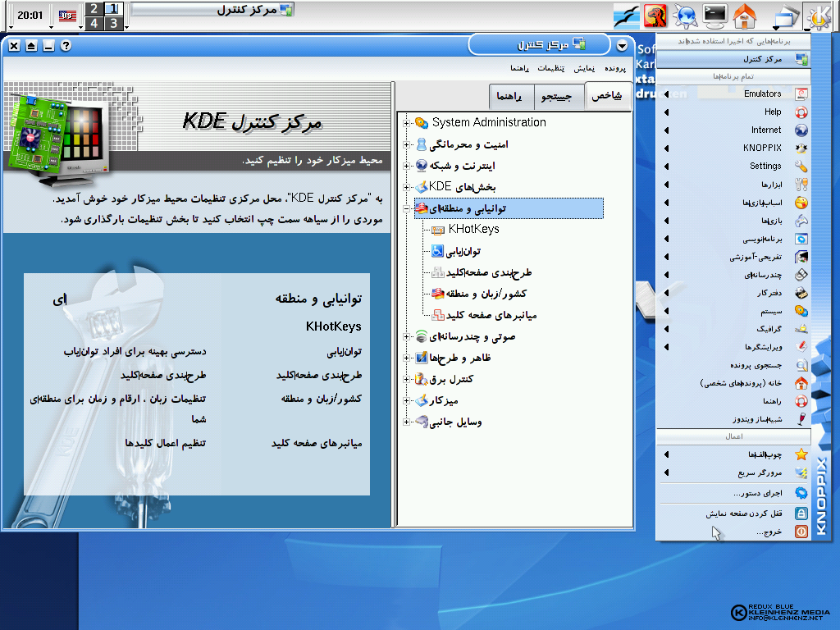
Task: Select KHotKeys in the tree
Action: [x=473, y=230]
